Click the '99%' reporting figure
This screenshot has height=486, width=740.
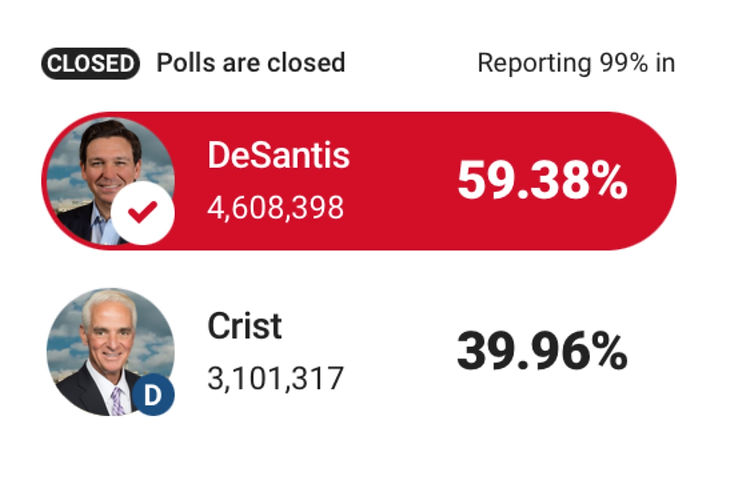[624, 63]
